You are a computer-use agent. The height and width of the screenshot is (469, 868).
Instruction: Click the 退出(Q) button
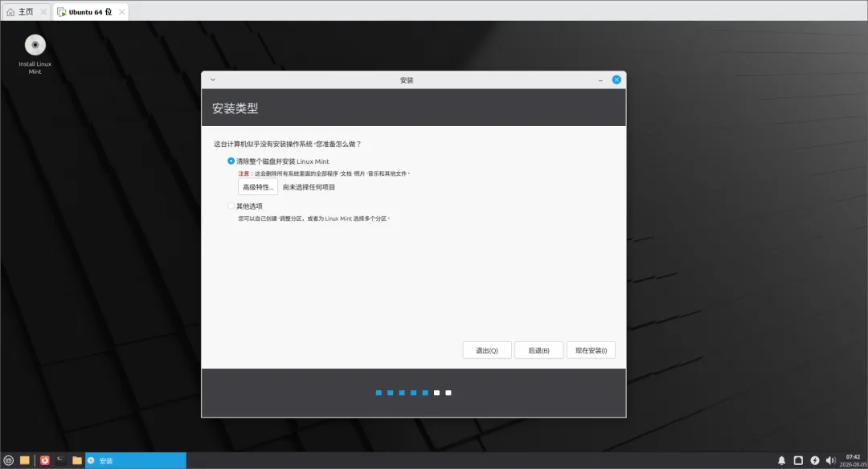487,350
